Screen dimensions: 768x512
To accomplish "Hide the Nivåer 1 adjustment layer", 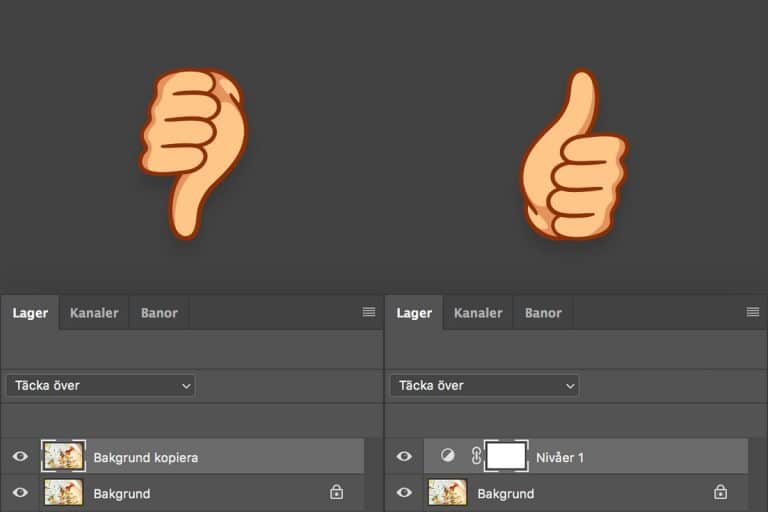I will tap(404, 457).
